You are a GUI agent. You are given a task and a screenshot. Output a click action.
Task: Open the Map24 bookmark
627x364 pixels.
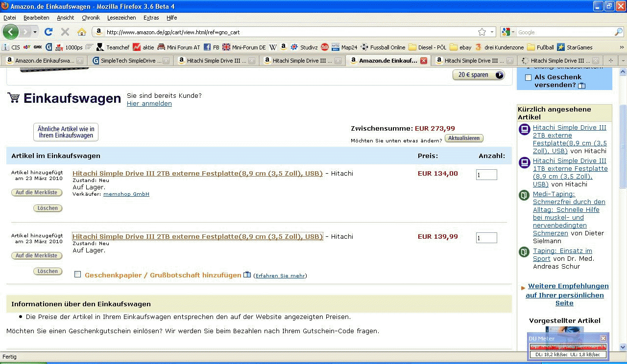tap(345, 47)
